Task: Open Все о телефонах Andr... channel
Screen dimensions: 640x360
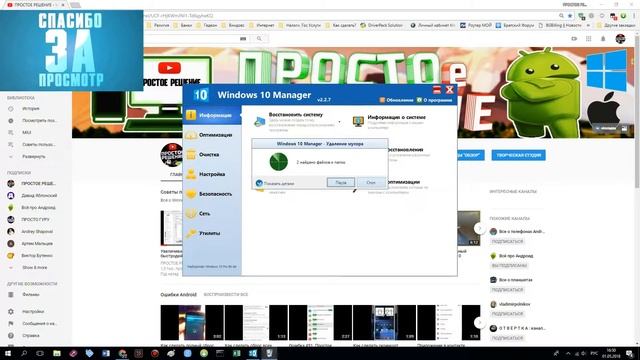Action: 521,231
